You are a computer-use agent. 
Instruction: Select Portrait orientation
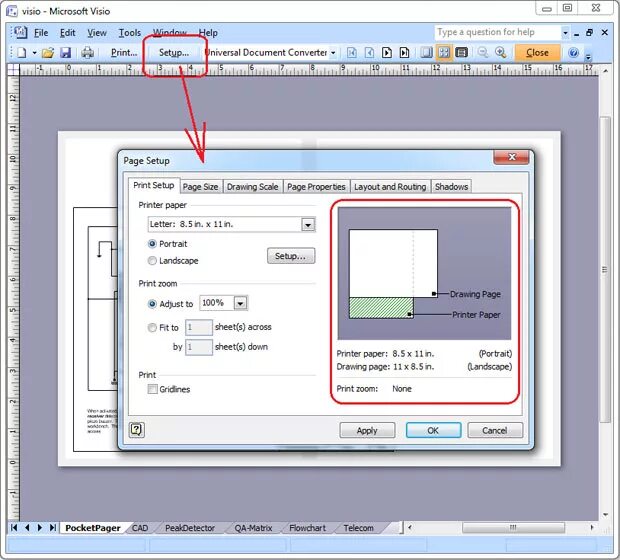click(152, 244)
